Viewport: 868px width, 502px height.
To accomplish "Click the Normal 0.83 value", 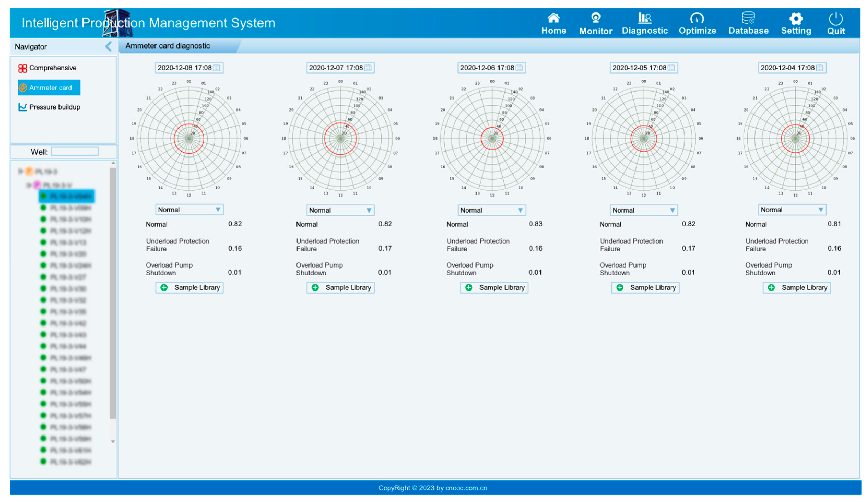I will coord(536,224).
